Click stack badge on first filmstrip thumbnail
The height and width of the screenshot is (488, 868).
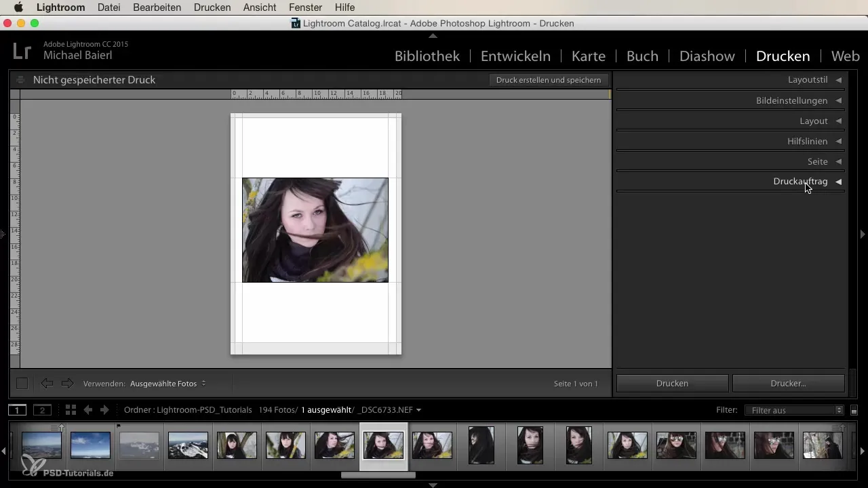point(57,428)
